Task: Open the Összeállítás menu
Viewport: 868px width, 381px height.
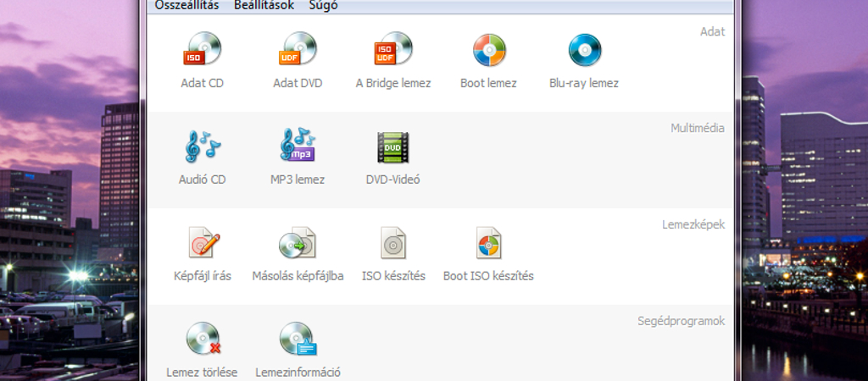Action: tap(186, 6)
